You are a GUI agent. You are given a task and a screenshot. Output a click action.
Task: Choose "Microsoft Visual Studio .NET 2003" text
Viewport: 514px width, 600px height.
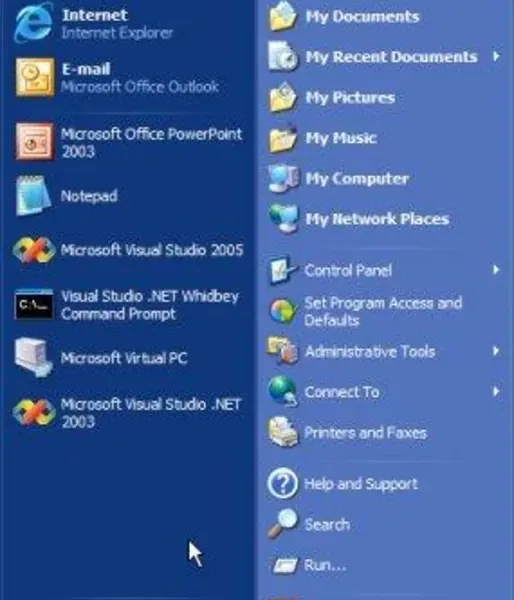pos(151,413)
